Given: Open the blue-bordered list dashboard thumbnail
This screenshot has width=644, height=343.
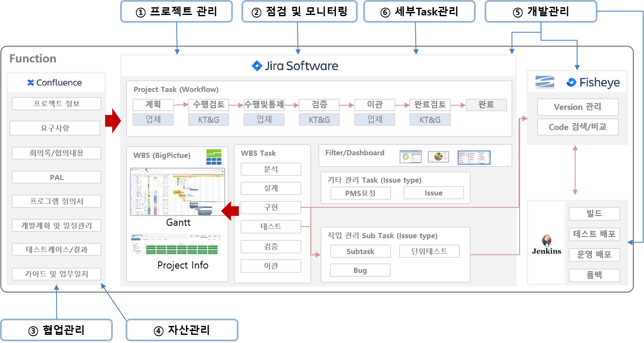Looking at the screenshot, I should [474, 157].
